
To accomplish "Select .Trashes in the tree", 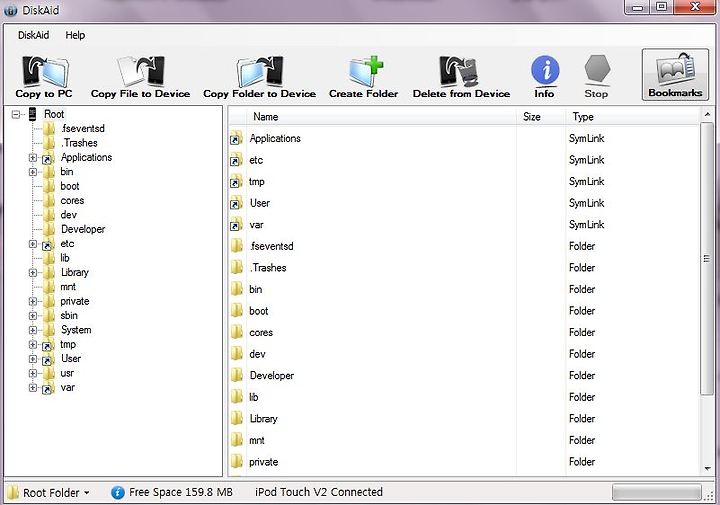I will [79, 143].
